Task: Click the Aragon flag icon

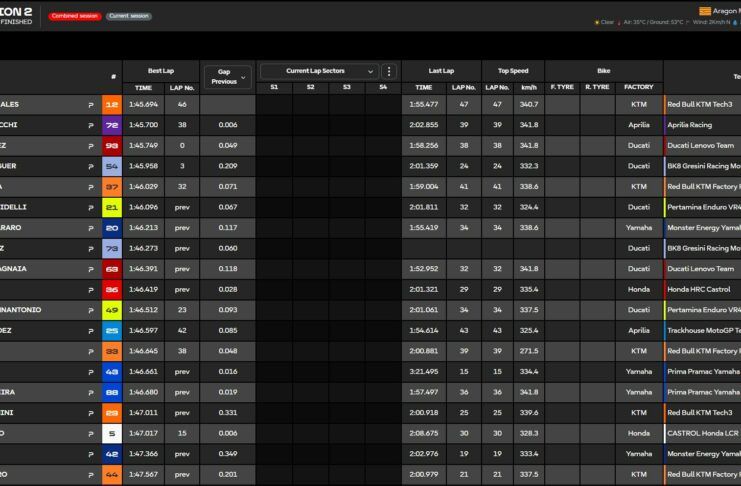Action: pos(704,10)
